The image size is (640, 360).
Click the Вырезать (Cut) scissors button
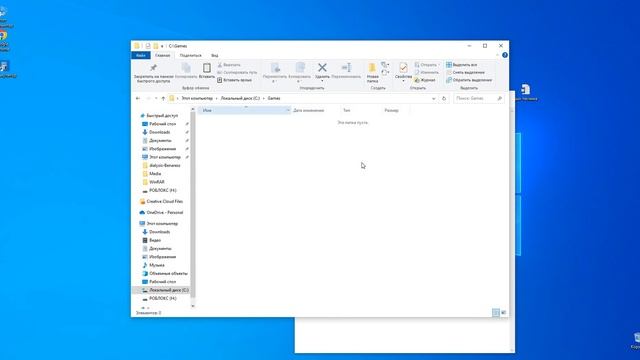point(229,65)
